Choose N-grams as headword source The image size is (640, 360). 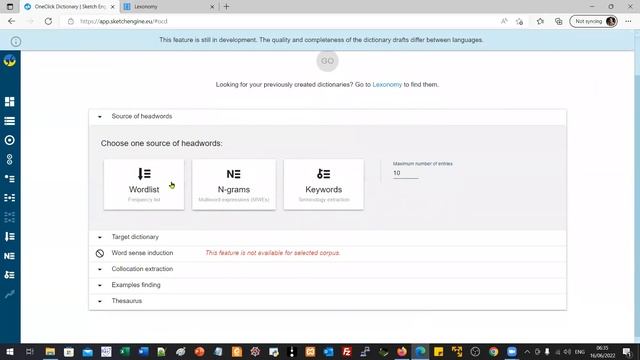click(234, 184)
